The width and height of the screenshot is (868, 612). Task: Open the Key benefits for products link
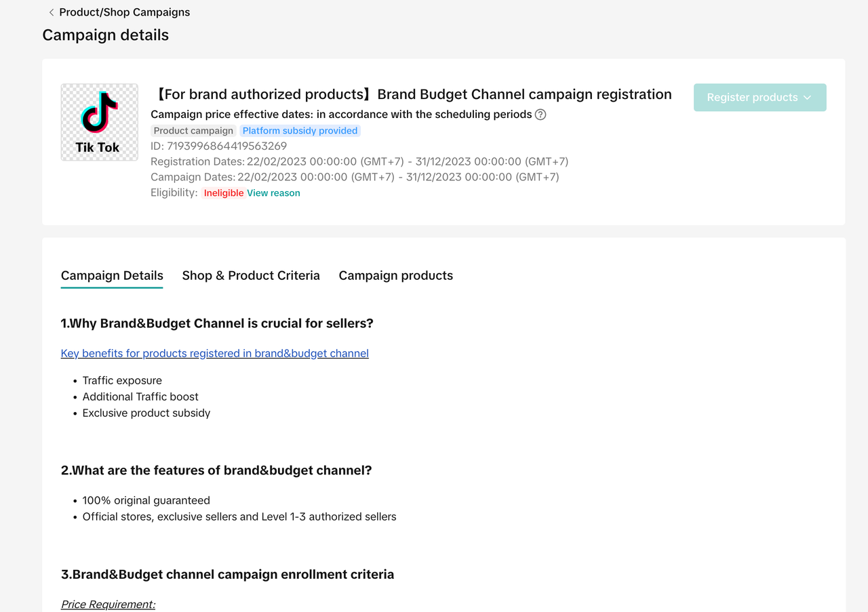(x=214, y=353)
